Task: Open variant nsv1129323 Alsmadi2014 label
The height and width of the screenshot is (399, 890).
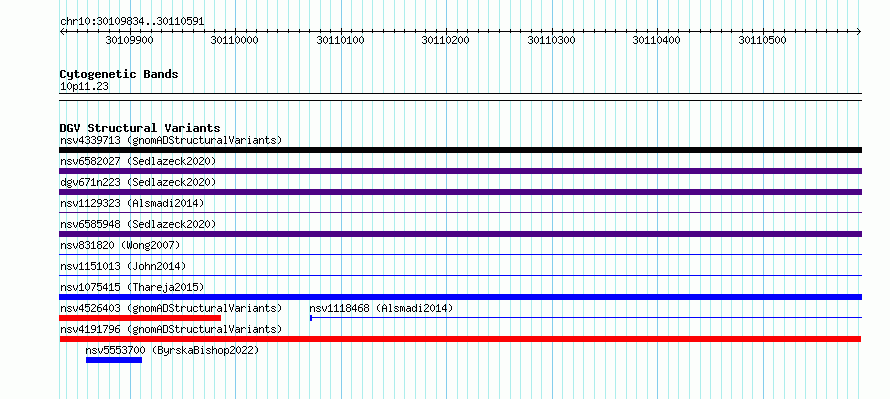Action: tap(132, 203)
